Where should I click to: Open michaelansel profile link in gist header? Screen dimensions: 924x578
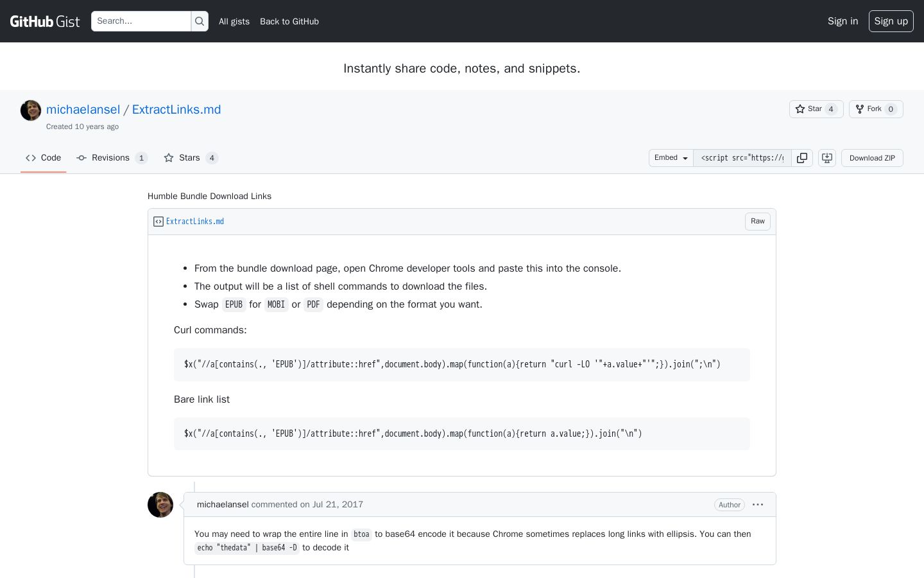(83, 109)
